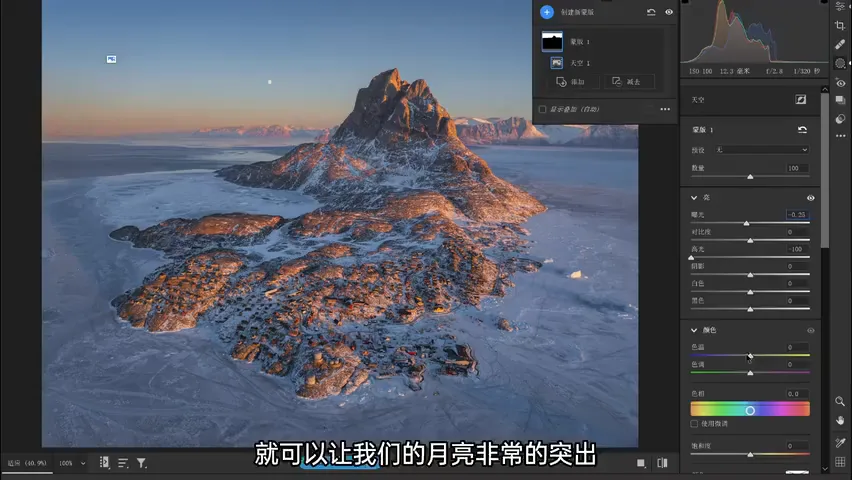Image resolution: width=852 pixels, height=480 pixels.
Task: Toggle the 亮 section visibility eye
Action: 810,198
